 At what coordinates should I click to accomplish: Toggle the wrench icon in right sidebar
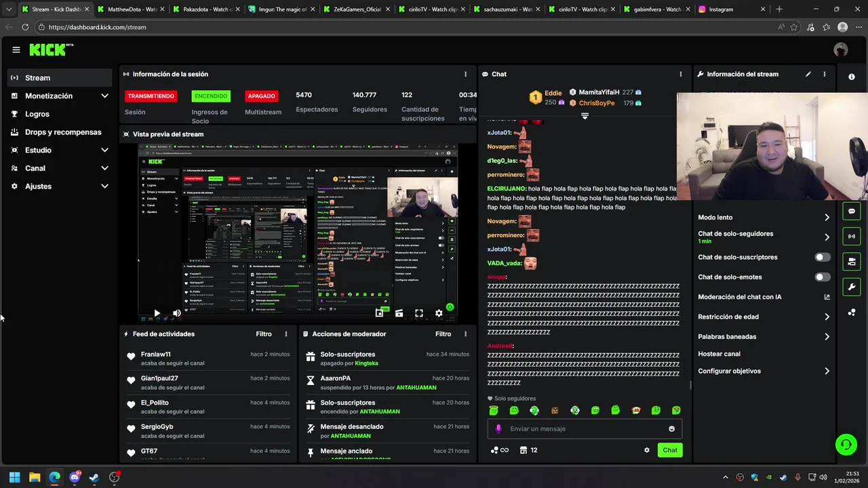[x=852, y=287]
